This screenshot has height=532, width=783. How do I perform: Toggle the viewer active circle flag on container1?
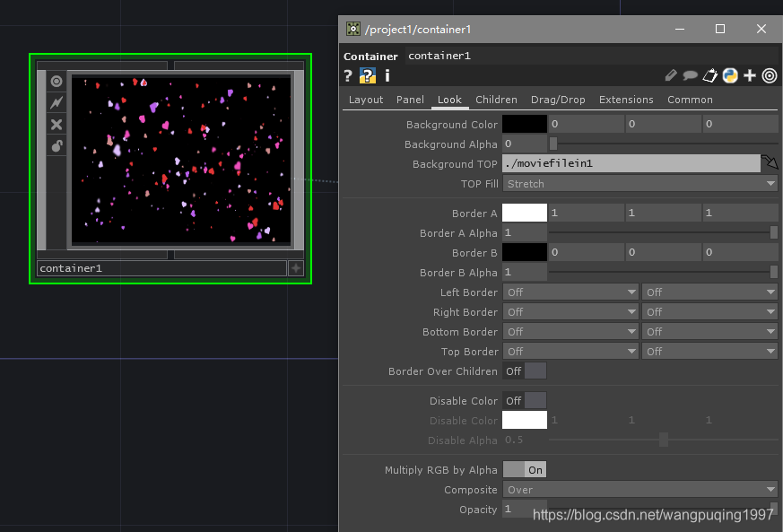[57, 82]
